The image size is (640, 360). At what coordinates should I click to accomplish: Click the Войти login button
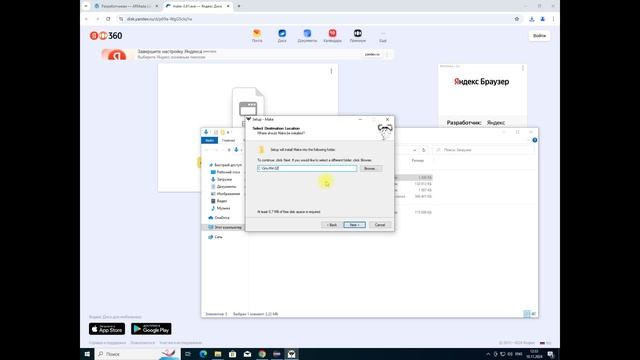click(539, 36)
